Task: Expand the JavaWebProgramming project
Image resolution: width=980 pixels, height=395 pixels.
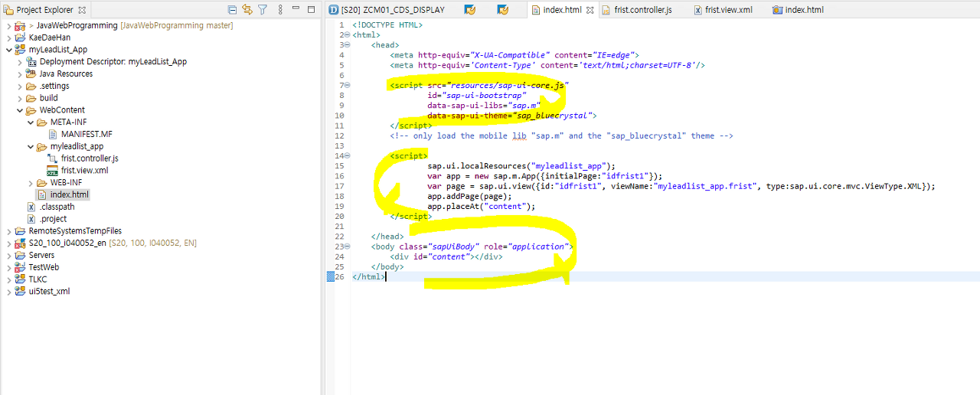Action: 8,26
